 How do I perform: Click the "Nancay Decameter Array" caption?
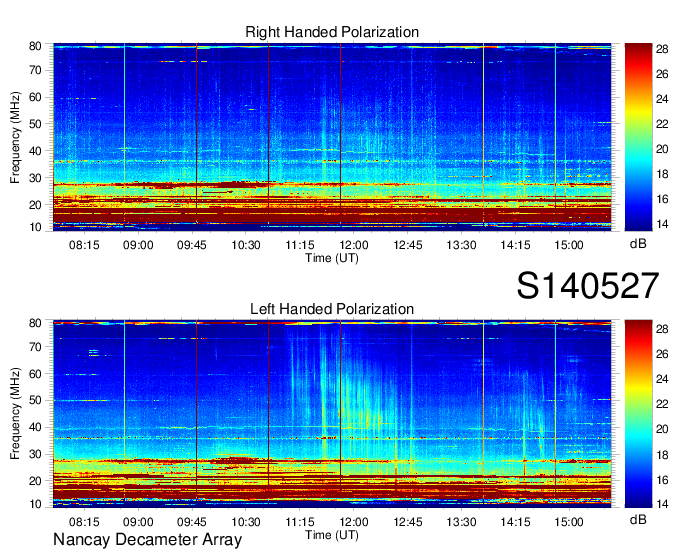(x=147, y=540)
